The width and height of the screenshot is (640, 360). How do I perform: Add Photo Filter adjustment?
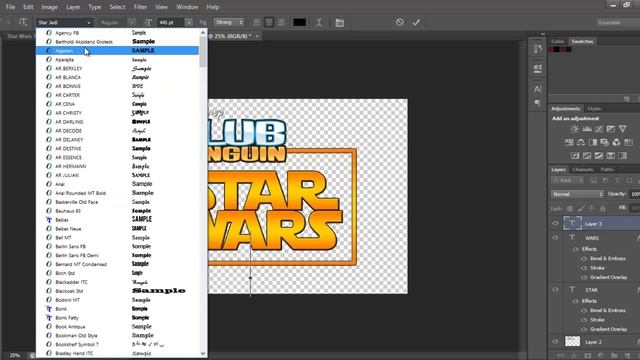pos(604,142)
